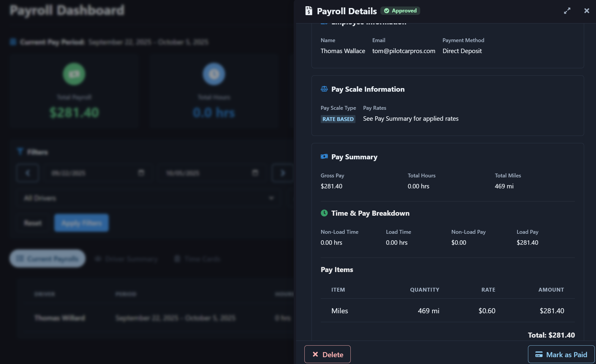Click the green Total Payroll icon on dashboard
The width and height of the screenshot is (596, 364).
pos(74,74)
